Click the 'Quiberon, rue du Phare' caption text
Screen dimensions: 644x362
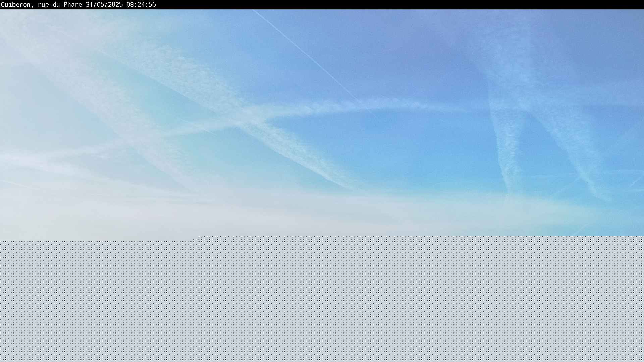pos(42,5)
